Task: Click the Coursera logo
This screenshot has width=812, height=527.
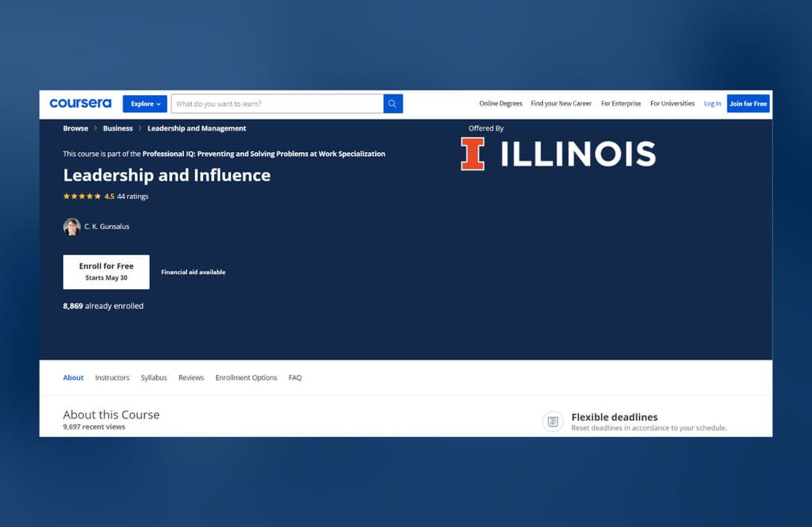Action: [80, 104]
